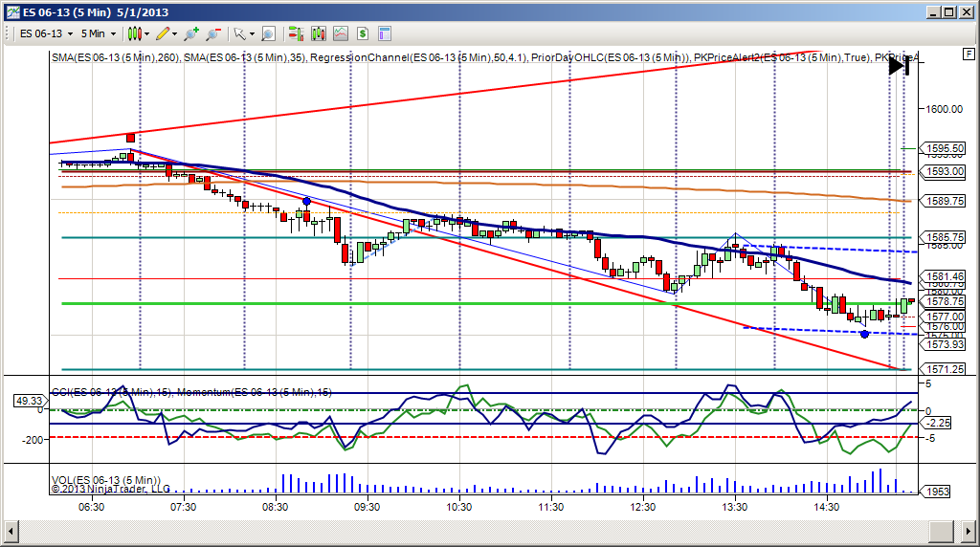
Task: Click the 1577.00 price marker
Action: 945,317
